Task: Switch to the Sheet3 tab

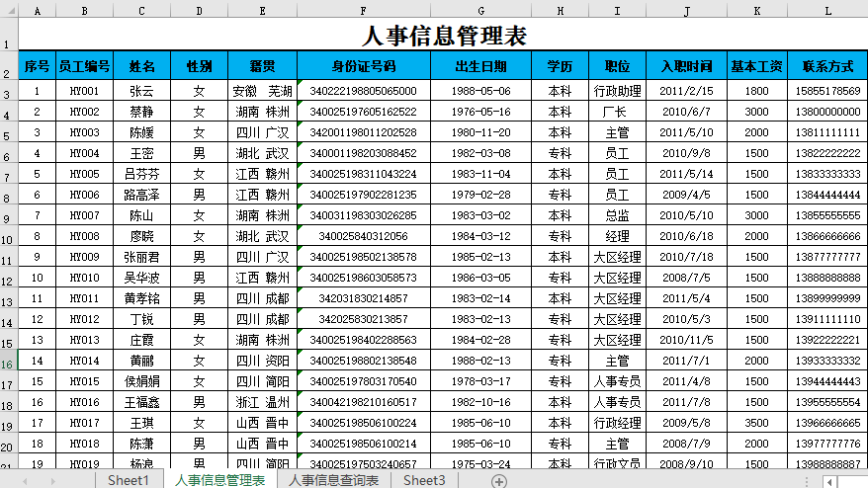Action: (x=424, y=480)
